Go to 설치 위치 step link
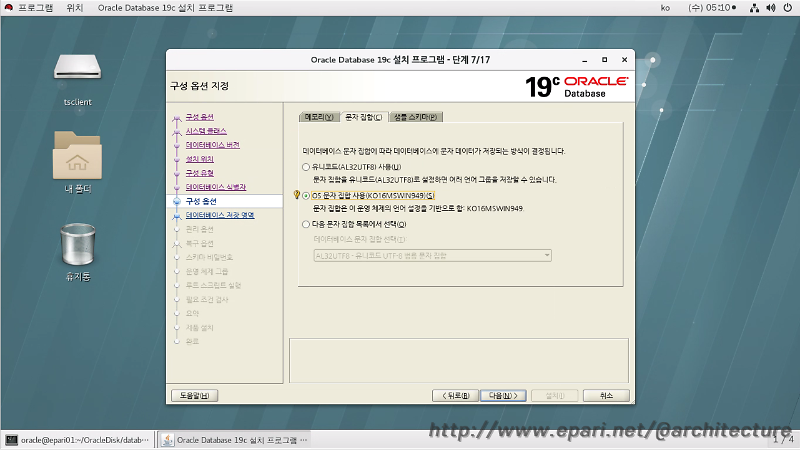Image resolution: width=800 pixels, height=450 pixels. pos(199,159)
